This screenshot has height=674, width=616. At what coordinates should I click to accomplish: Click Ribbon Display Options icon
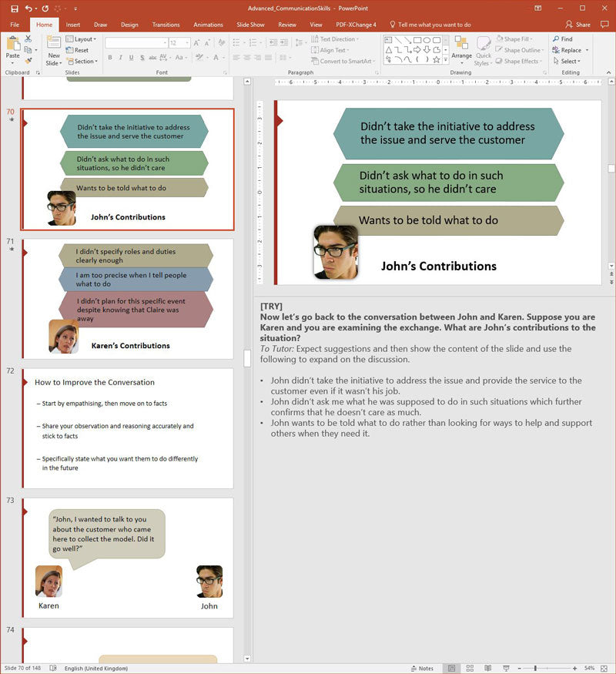pos(537,8)
